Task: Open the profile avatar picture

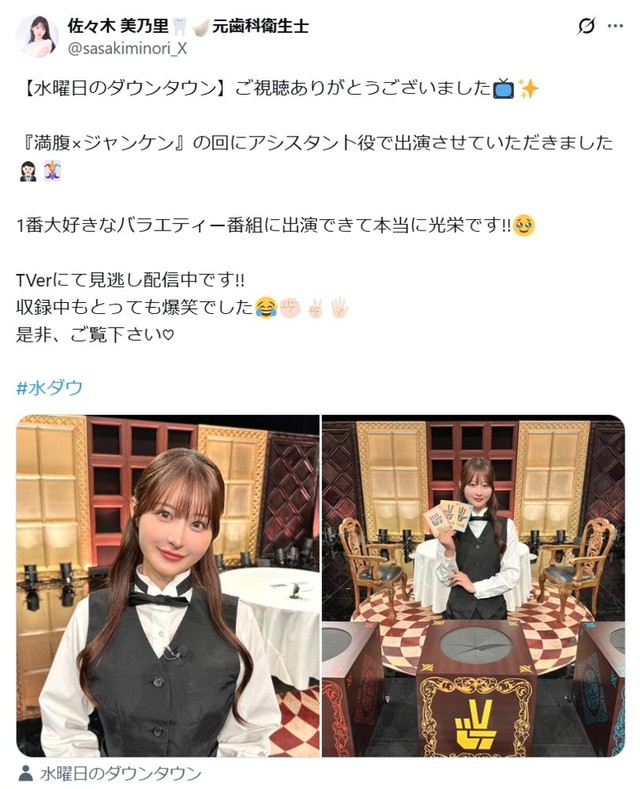Action: click(37, 36)
